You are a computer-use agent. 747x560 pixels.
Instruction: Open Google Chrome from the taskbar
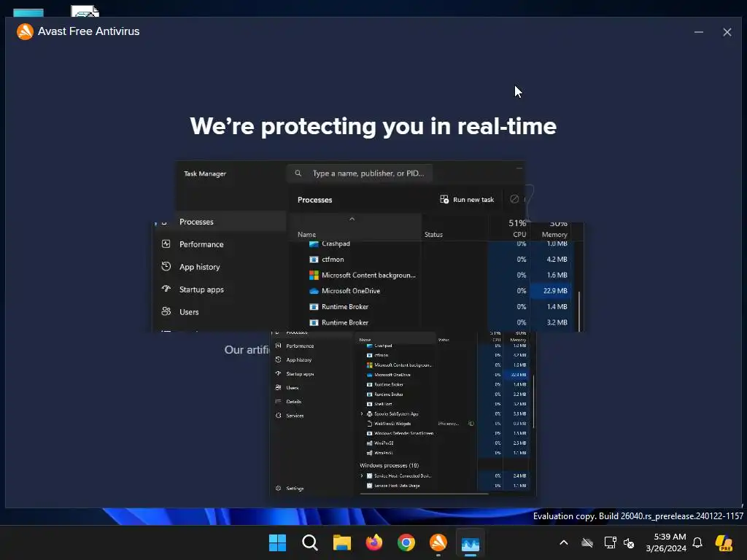pyautogui.click(x=406, y=542)
